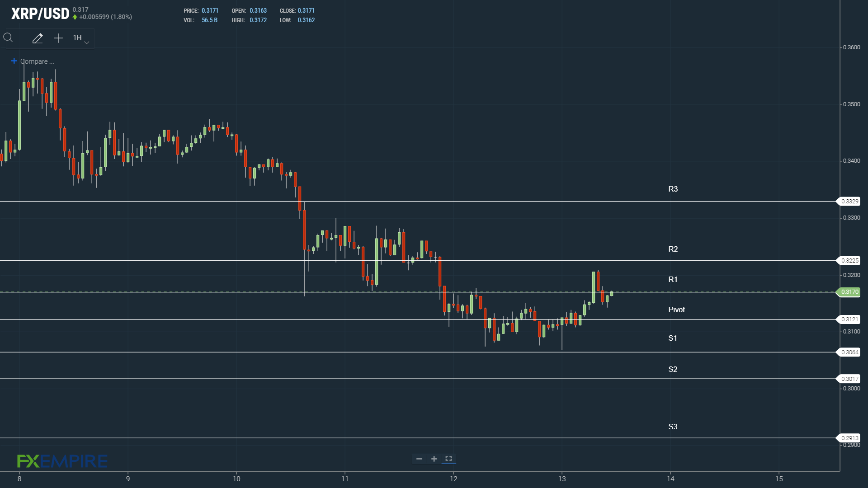Click date 9 on time axis

coord(128,479)
